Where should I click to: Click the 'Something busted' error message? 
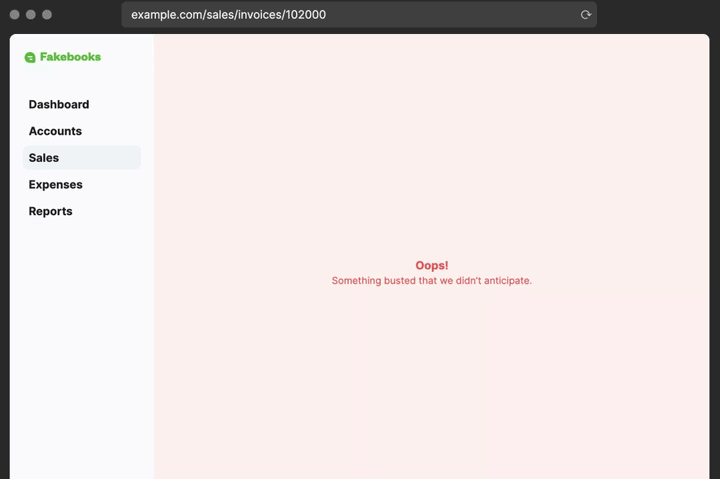click(x=432, y=281)
